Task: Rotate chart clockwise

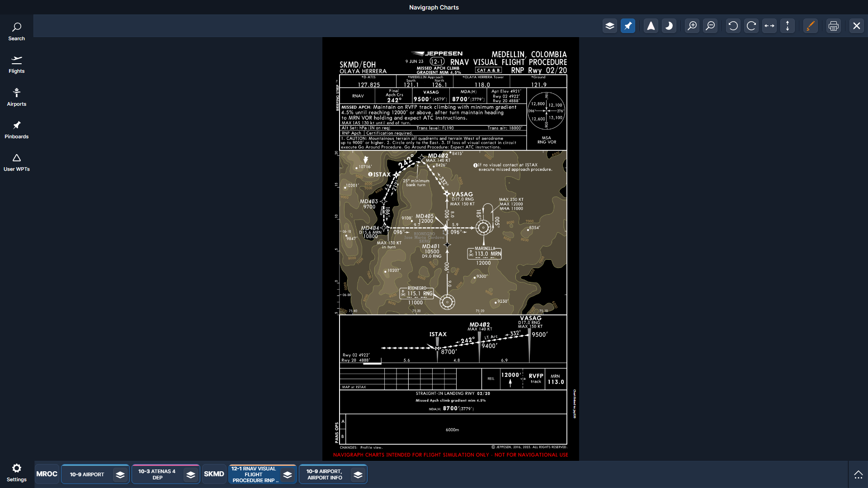Action: [751, 26]
